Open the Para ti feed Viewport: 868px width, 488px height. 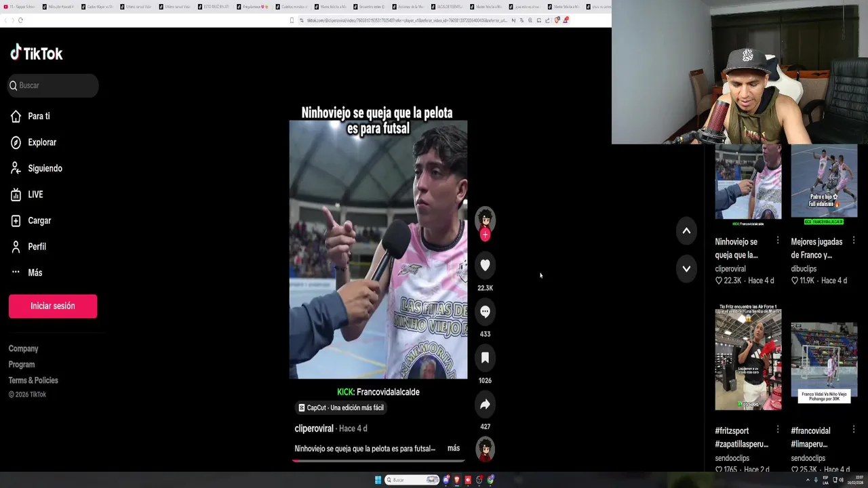point(31,117)
